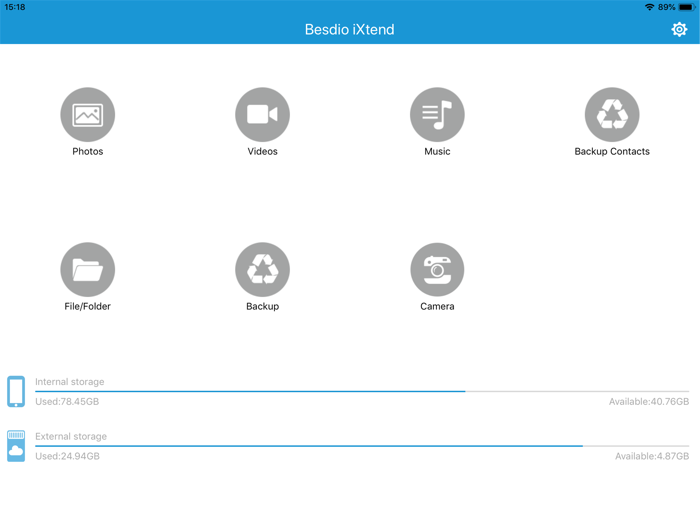
Task: Open the Camera icon
Action: tap(437, 270)
